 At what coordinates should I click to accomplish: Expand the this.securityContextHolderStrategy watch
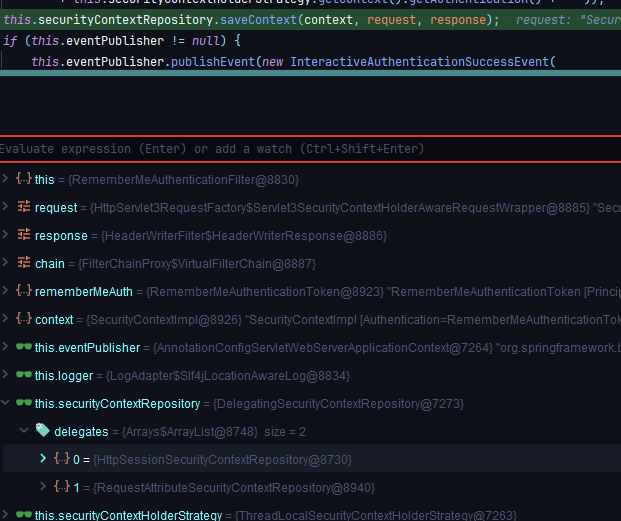pos(7,514)
